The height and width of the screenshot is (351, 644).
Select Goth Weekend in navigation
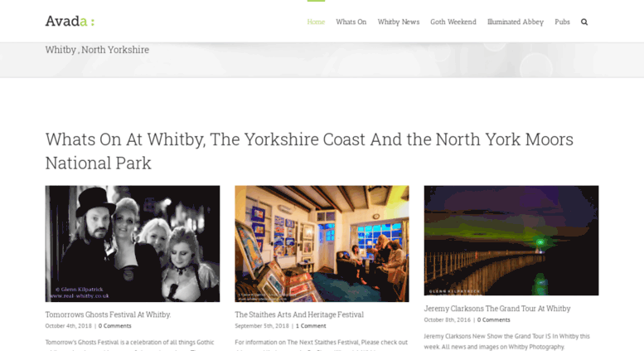pyautogui.click(x=453, y=22)
